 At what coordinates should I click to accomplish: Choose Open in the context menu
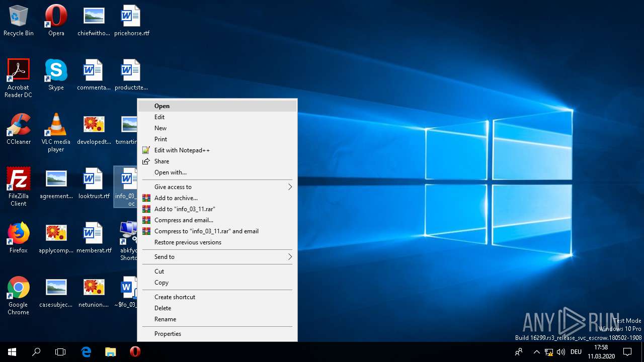coord(217,106)
